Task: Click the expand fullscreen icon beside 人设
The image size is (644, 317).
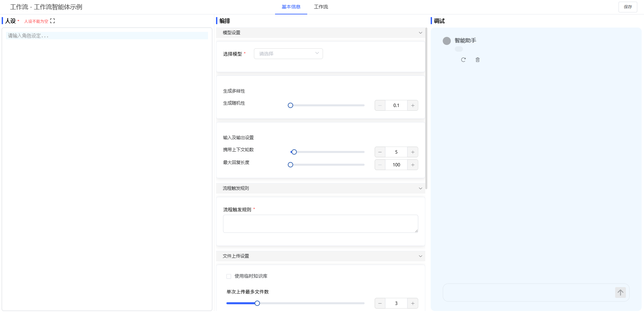Action: (52, 21)
